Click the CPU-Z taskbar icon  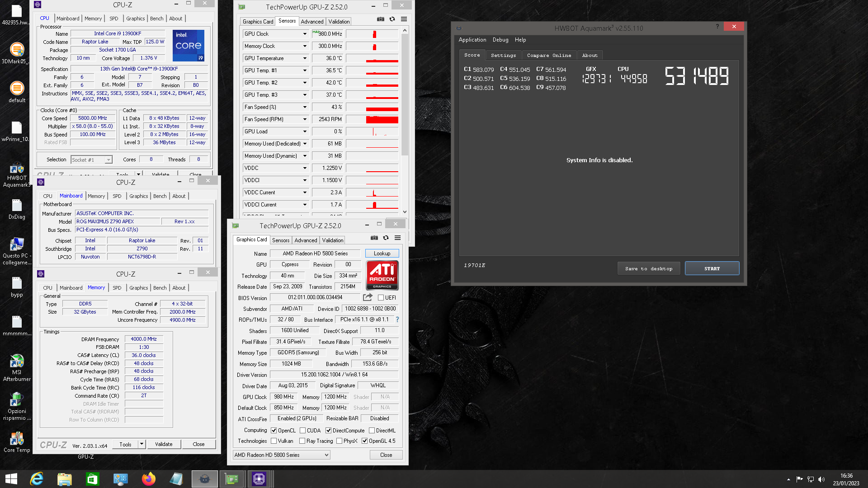pos(259,479)
